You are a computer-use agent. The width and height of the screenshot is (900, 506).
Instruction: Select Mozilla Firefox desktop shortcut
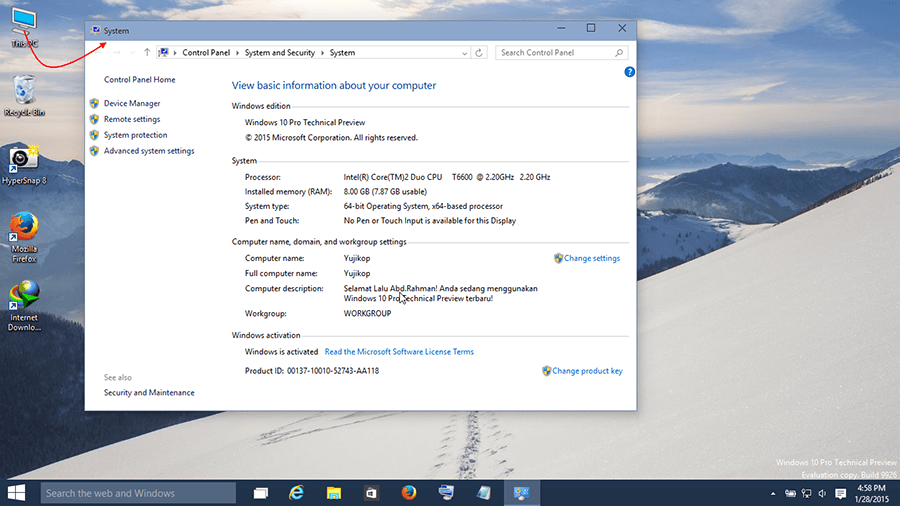click(24, 238)
